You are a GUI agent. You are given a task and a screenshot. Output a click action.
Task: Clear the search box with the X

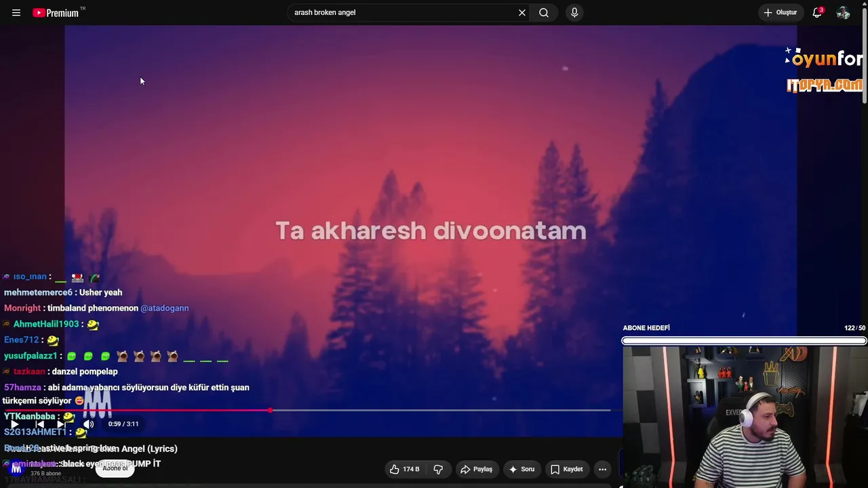522,13
